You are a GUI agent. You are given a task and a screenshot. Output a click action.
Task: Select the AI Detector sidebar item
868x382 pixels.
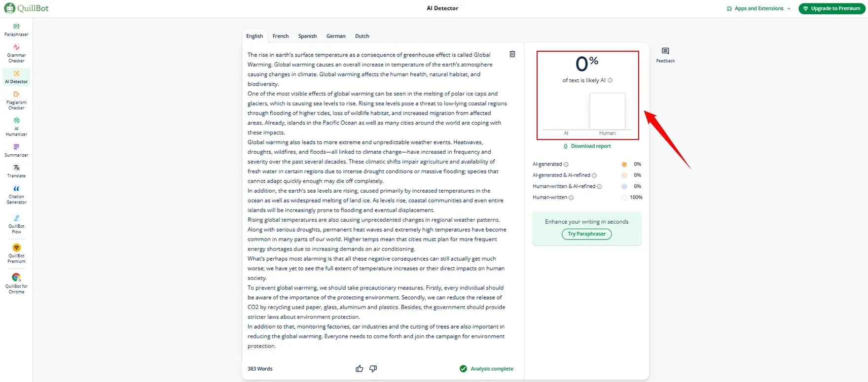pyautogui.click(x=16, y=77)
